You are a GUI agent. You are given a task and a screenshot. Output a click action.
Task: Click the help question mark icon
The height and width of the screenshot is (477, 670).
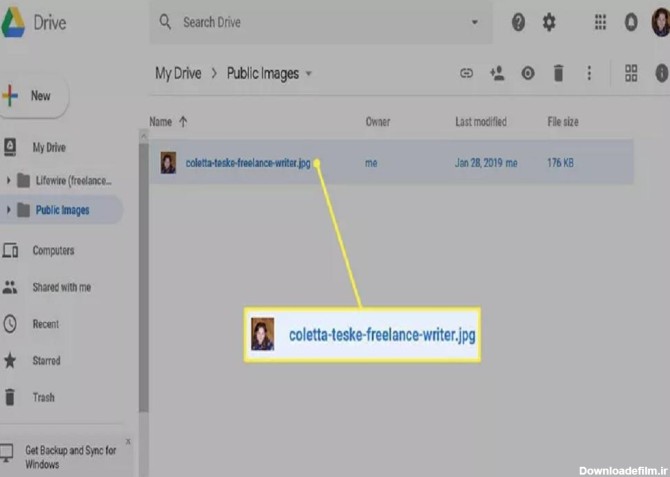point(518,22)
